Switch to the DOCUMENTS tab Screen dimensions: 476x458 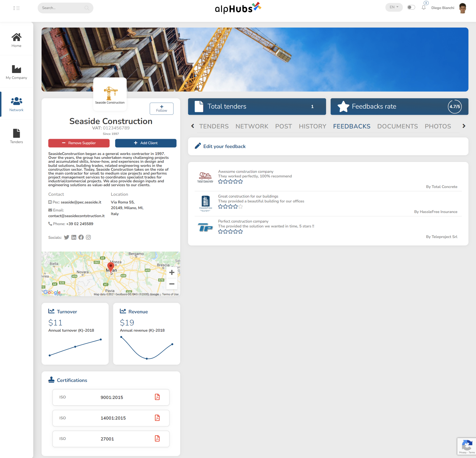click(398, 126)
